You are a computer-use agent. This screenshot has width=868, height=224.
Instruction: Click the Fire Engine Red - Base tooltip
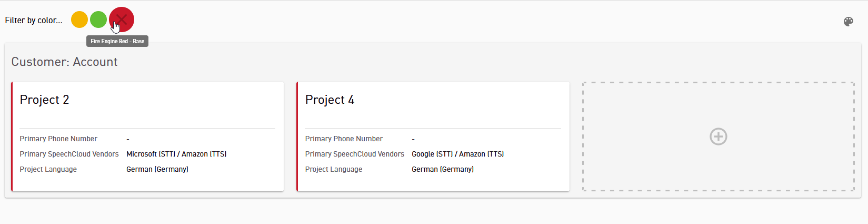pyautogui.click(x=117, y=41)
